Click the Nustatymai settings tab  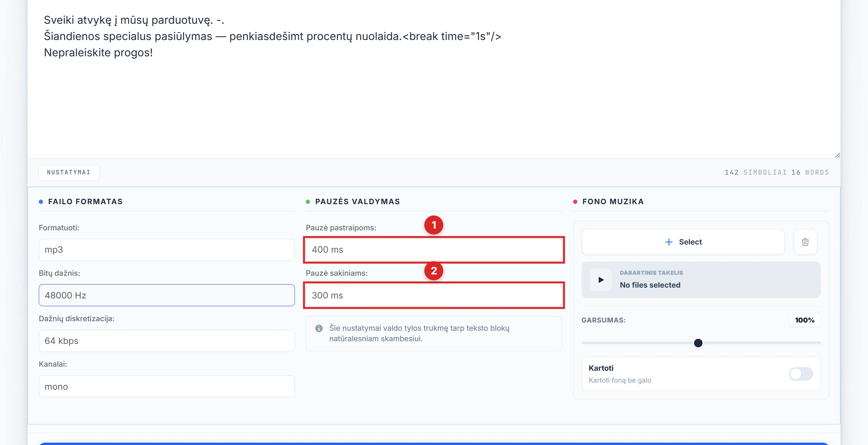[68, 172]
